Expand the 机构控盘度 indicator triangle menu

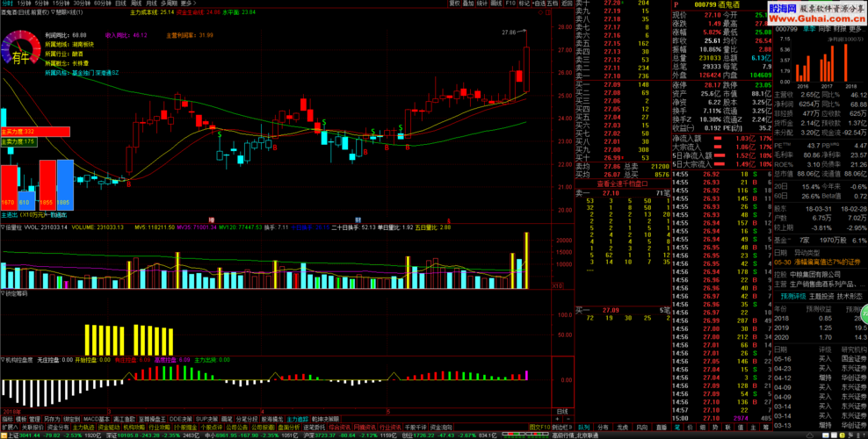click(x=3, y=359)
